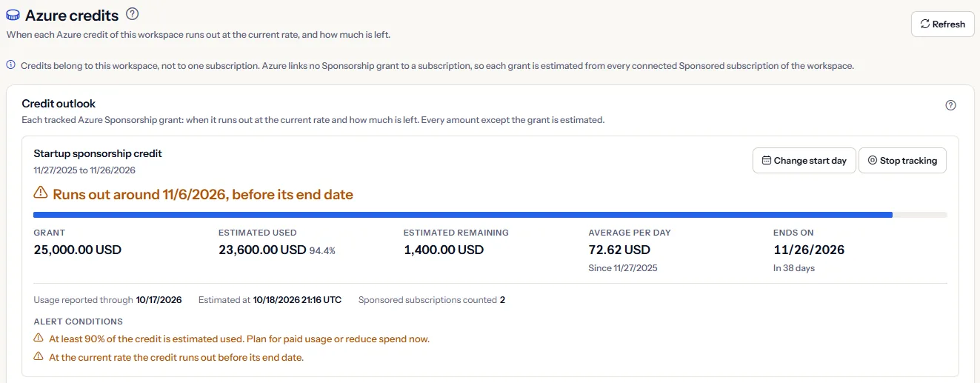Viewport: 980px width, 383px height.
Task: Click the credit usage progress bar
Action: pyautogui.click(x=490, y=216)
